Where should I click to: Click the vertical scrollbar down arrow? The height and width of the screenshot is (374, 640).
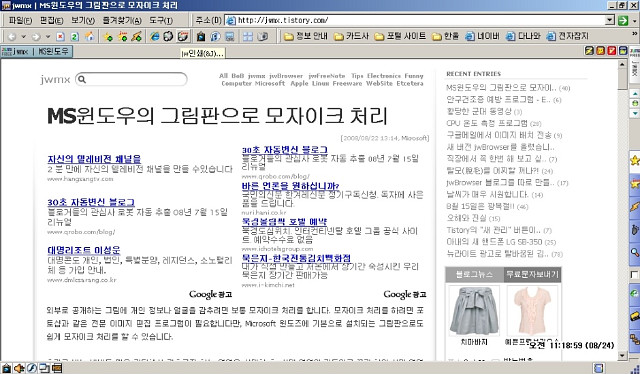(x=622, y=356)
